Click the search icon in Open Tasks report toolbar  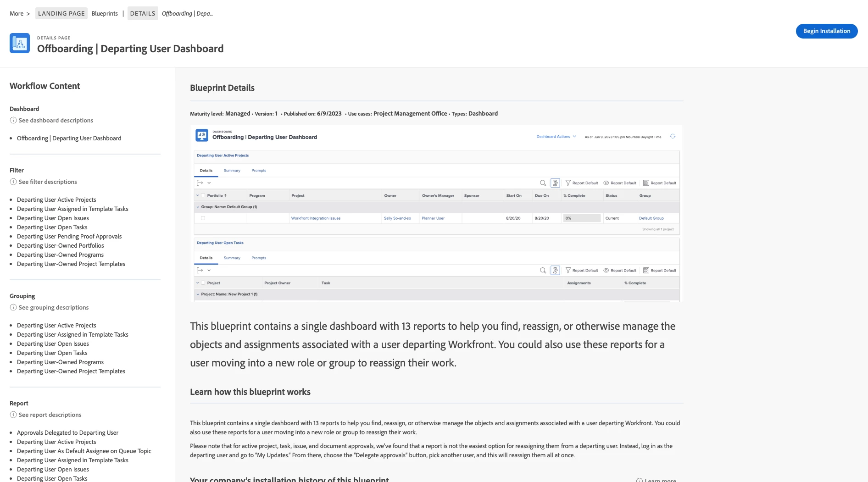(543, 271)
